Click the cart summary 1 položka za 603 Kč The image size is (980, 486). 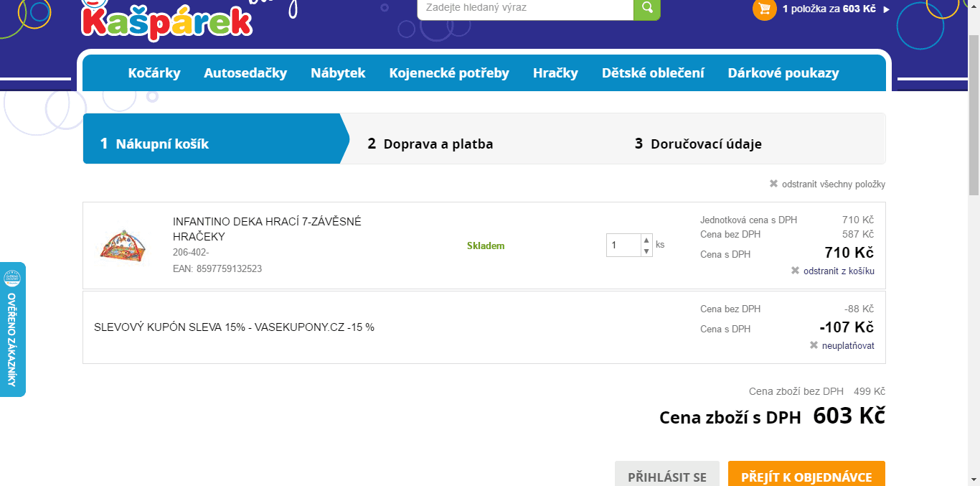pos(831,9)
